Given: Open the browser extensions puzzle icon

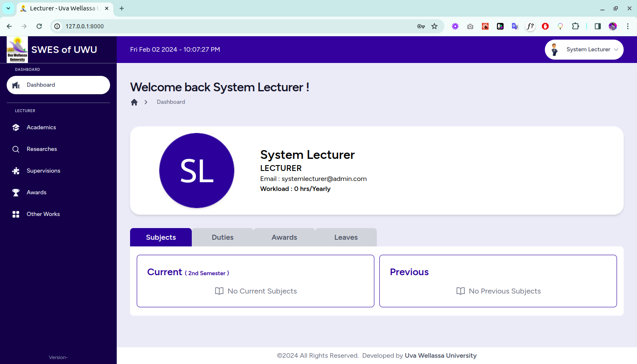Looking at the screenshot, I should coord(575,26).
